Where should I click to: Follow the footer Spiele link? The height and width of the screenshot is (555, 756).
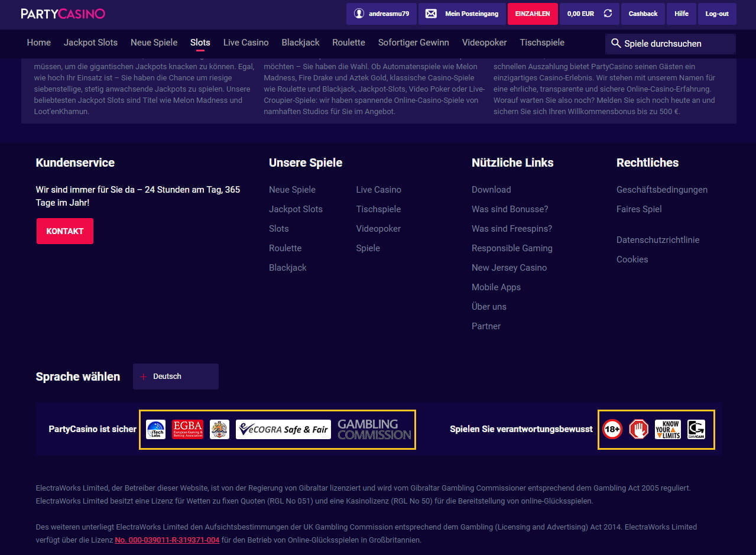[x=368, y=248]
